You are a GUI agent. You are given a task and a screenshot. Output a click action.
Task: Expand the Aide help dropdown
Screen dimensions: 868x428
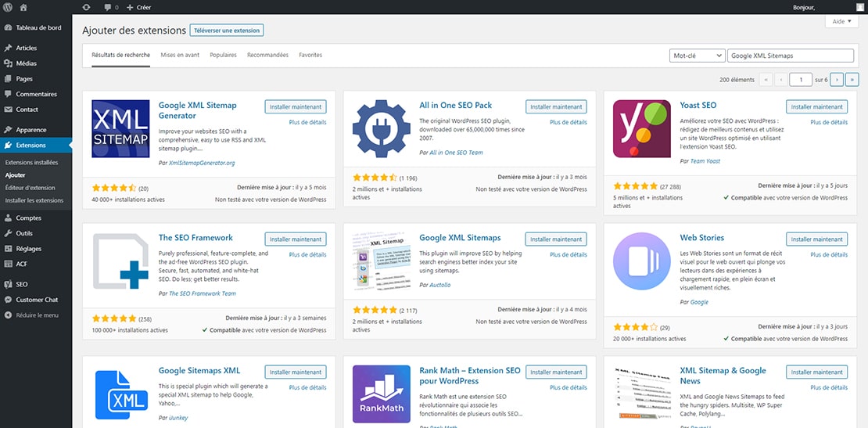pyautogui.click(x=842, y=21)
